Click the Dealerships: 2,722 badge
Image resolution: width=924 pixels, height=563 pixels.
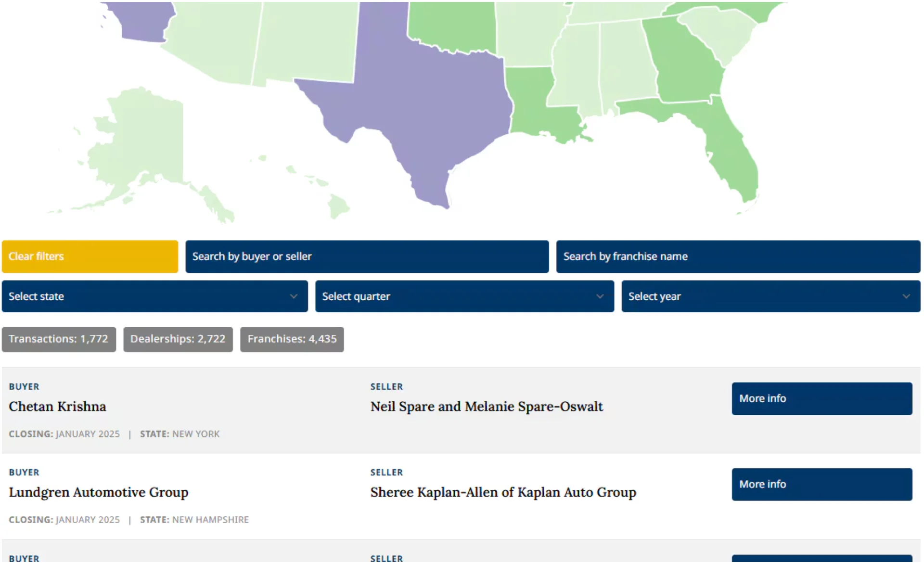[178, 339]
